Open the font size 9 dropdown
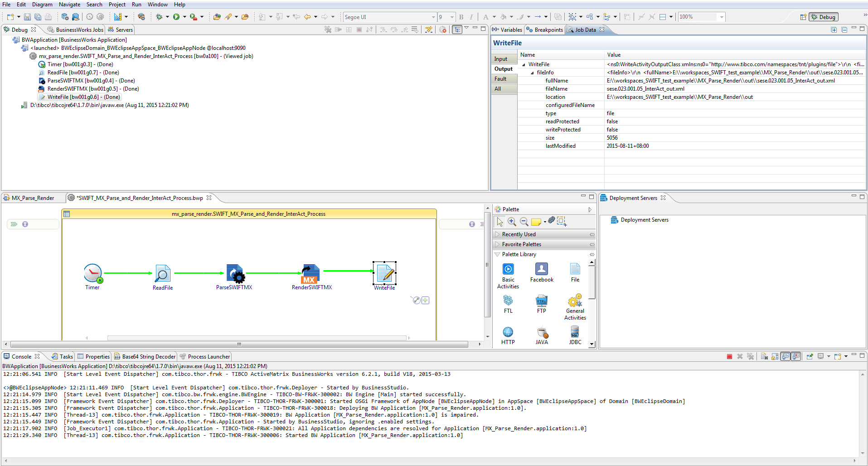 [452, 17]
